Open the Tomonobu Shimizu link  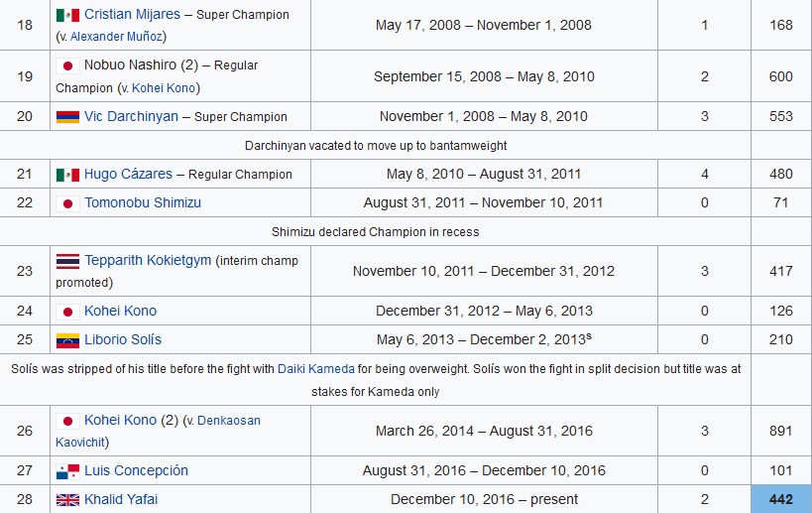click(143, 203)
